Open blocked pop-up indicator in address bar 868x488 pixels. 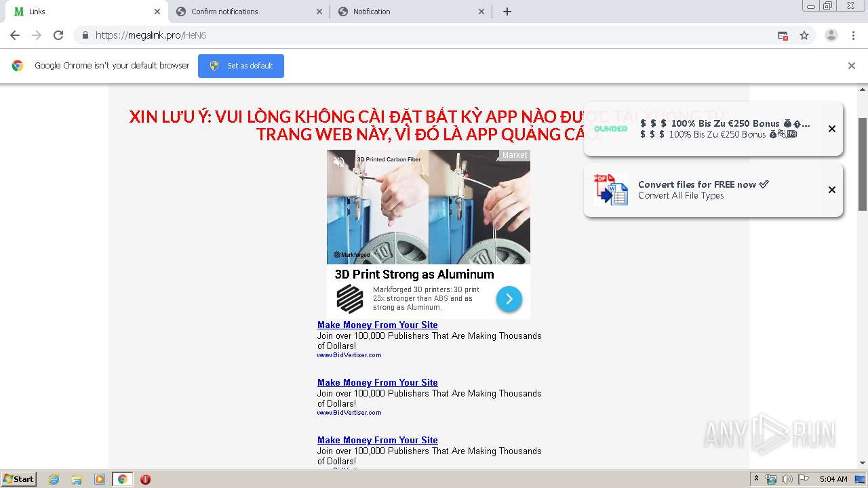783,35
